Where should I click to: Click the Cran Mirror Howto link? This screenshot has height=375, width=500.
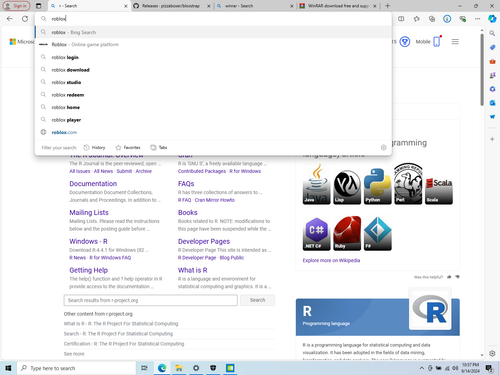[x=215, y=200]
